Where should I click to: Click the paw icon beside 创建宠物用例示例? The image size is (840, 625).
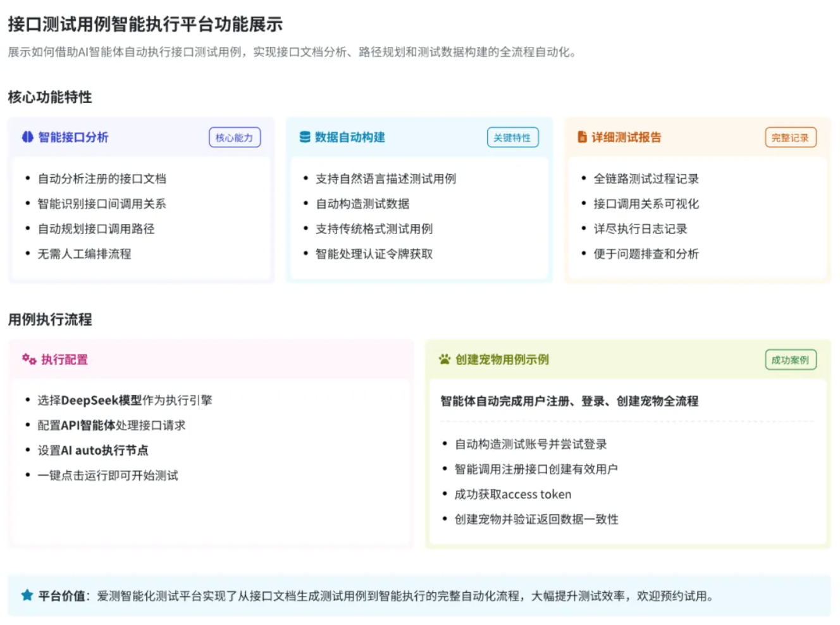(x=445, y=359)
